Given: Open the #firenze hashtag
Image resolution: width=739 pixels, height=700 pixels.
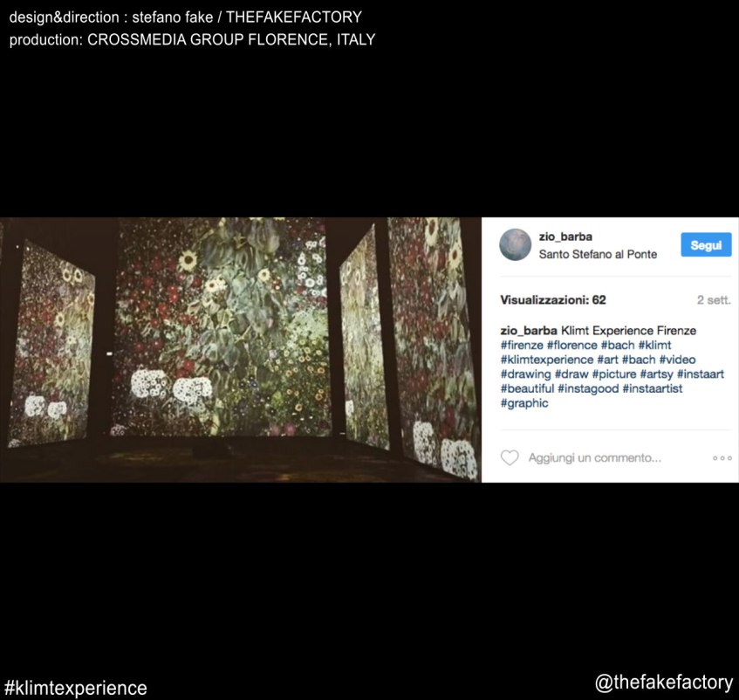Looking at the screenshot, I should point(522,345).
